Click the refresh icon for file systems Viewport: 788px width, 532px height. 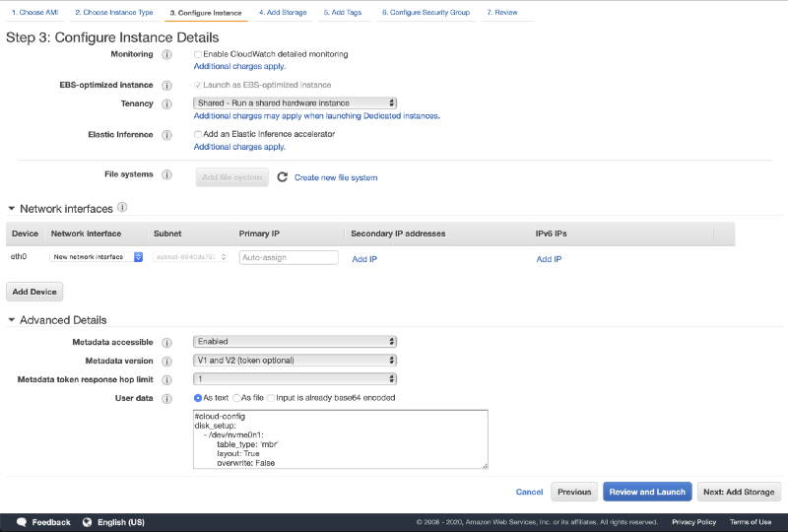point(282,177)
